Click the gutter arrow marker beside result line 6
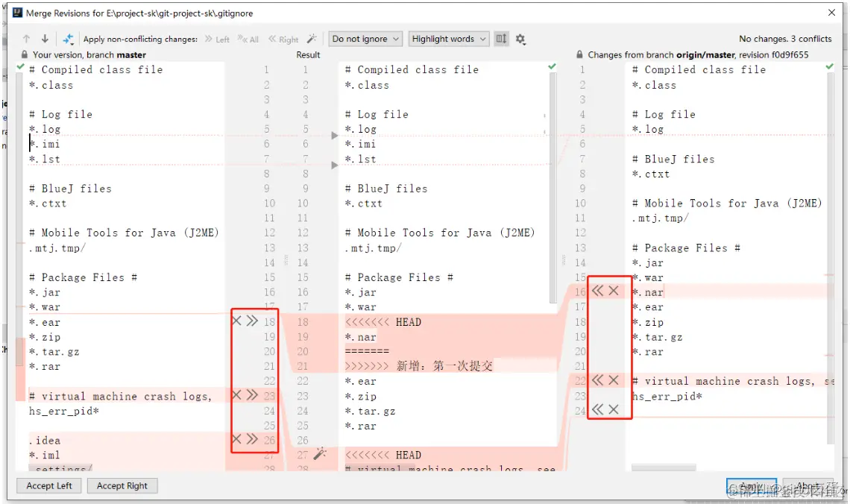 point(335,136)
